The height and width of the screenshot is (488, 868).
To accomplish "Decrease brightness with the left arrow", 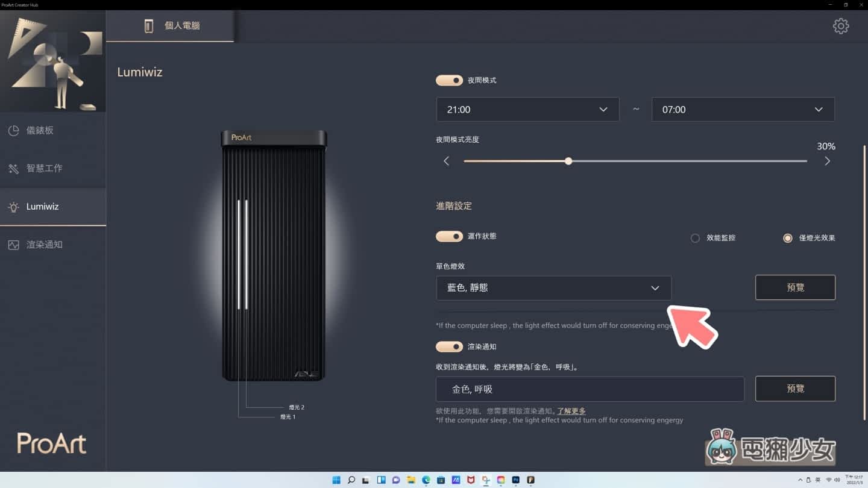I will tap(447, 161).
